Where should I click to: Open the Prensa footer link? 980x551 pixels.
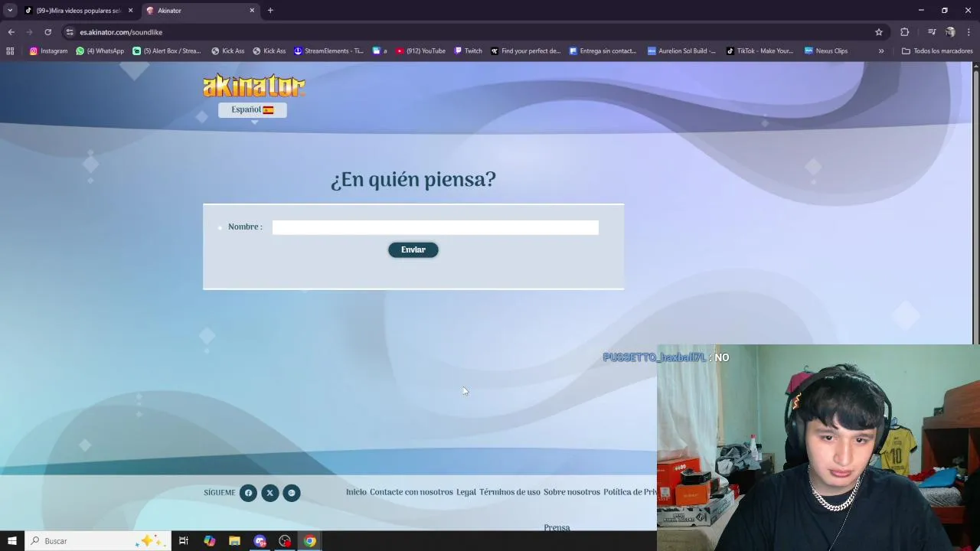[557, 527]
